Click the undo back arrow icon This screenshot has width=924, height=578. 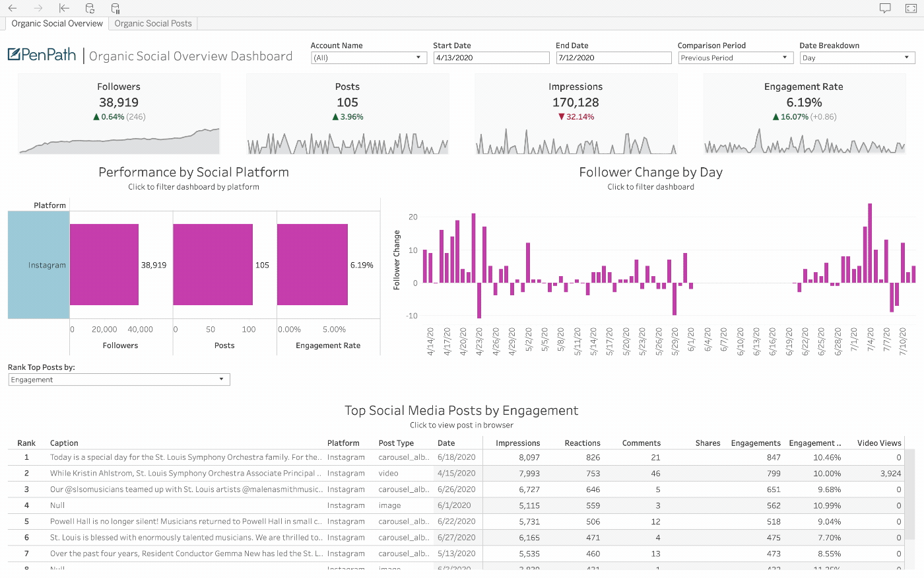[x=13, y=9]
